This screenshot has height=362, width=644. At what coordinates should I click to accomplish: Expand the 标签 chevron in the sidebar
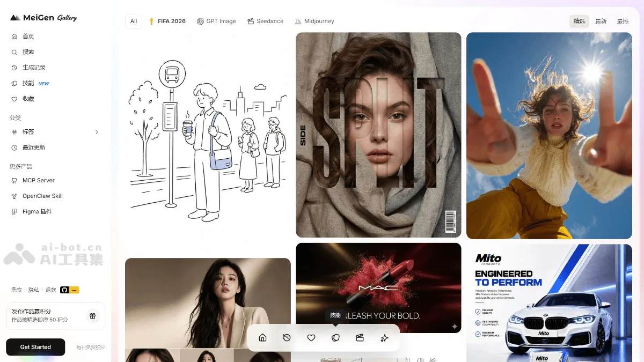pyautogui.click(x=97, y=132)
